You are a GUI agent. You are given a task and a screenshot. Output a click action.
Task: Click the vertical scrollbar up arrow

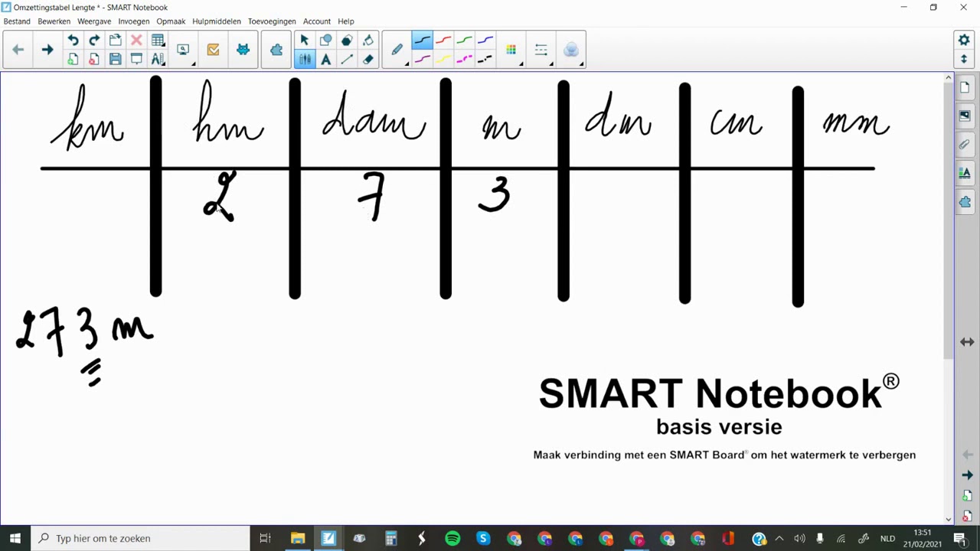pyautogui.click(x=948, y=78)
